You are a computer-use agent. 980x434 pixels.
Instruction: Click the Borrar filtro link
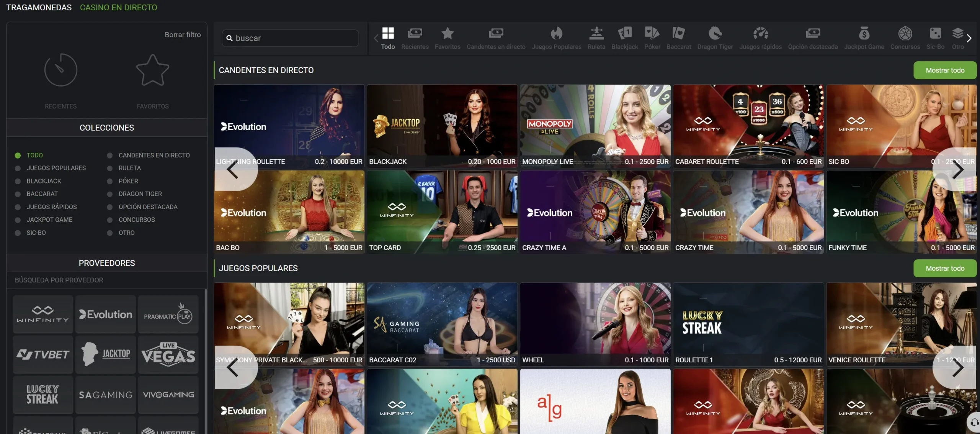(x=183, y=34)
